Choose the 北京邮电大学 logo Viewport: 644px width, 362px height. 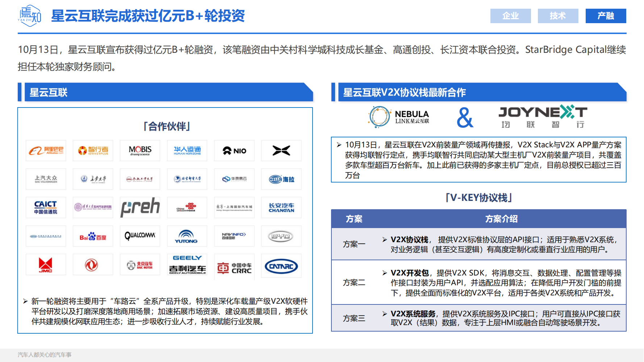187,179
